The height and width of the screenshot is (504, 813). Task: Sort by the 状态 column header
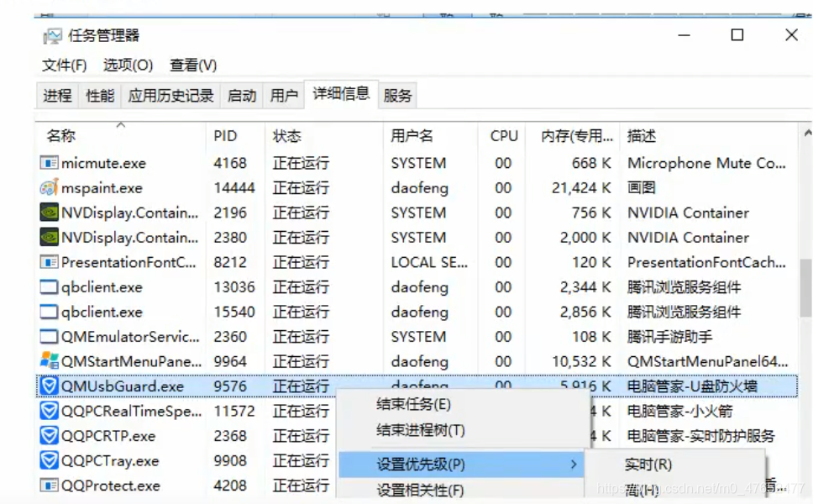click(x=286, y=136)
